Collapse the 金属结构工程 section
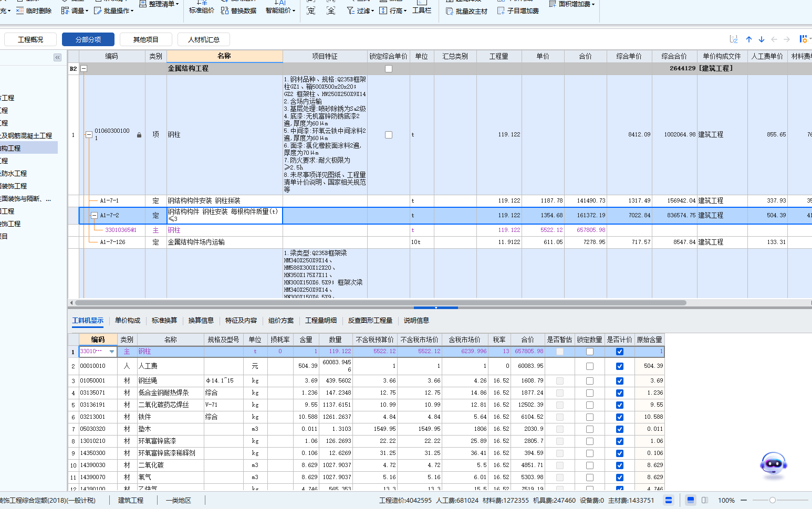The image size is (812, 509). 84,69
